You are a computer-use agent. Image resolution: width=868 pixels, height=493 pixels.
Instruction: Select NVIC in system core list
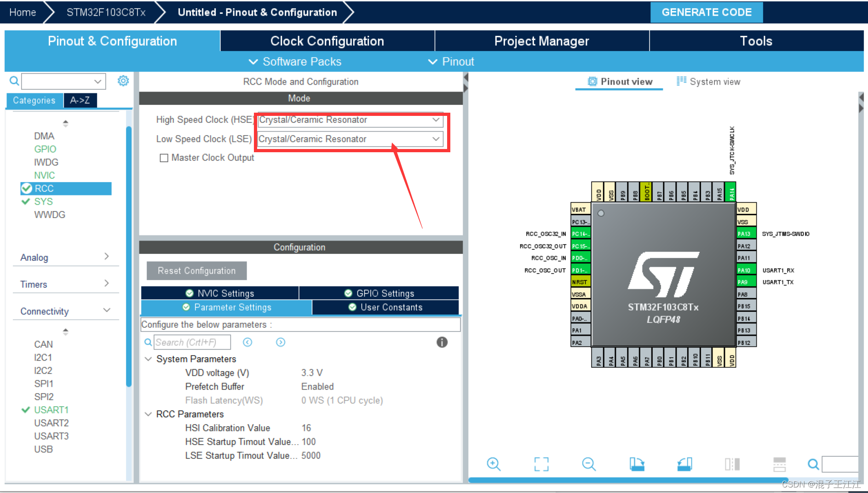point(44,175)
